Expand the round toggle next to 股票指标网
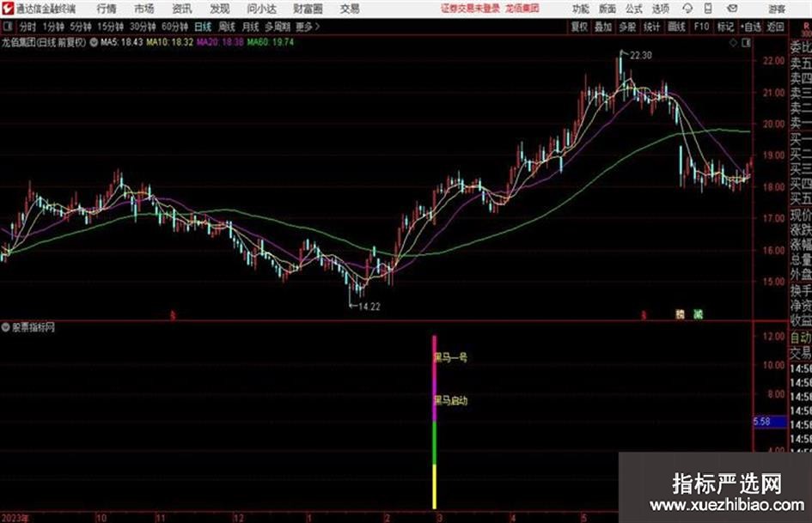The width and height of the screenshot is (812, 523). pyautogui.click(x=6, y=327)
